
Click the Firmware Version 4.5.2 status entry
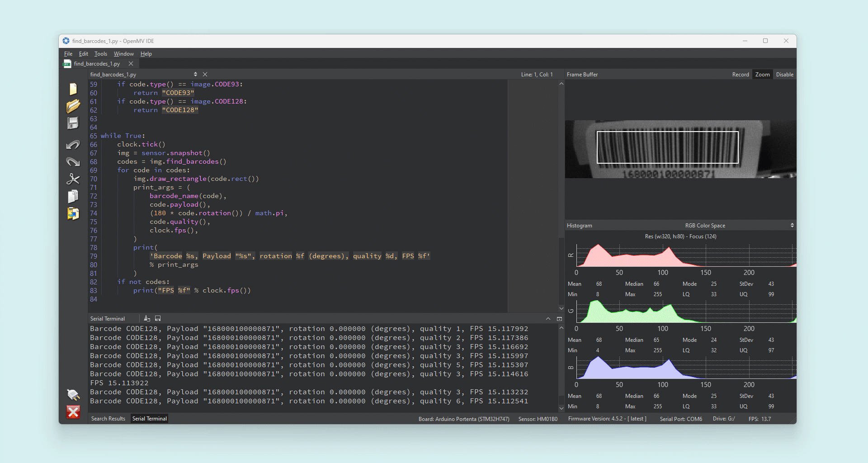pyautogui.click(x=607, y=419)
